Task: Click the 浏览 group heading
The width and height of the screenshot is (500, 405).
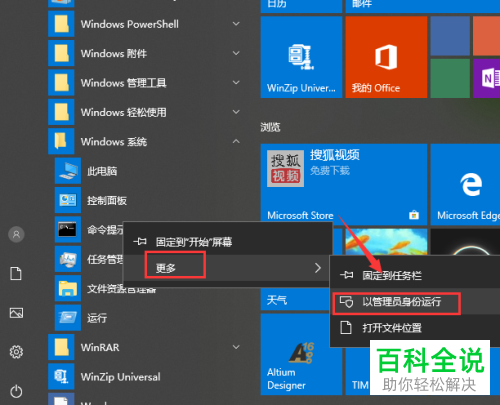Action: [x=270, y=127]
